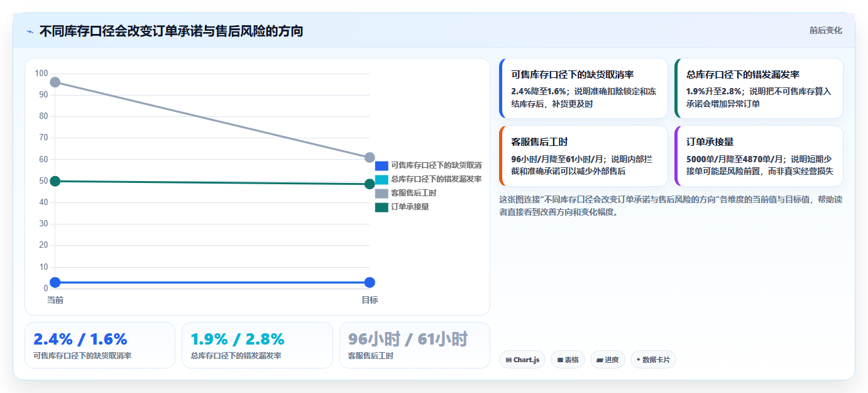Click the 表格 tag
The image size is (868, 393).
(568, 360)
